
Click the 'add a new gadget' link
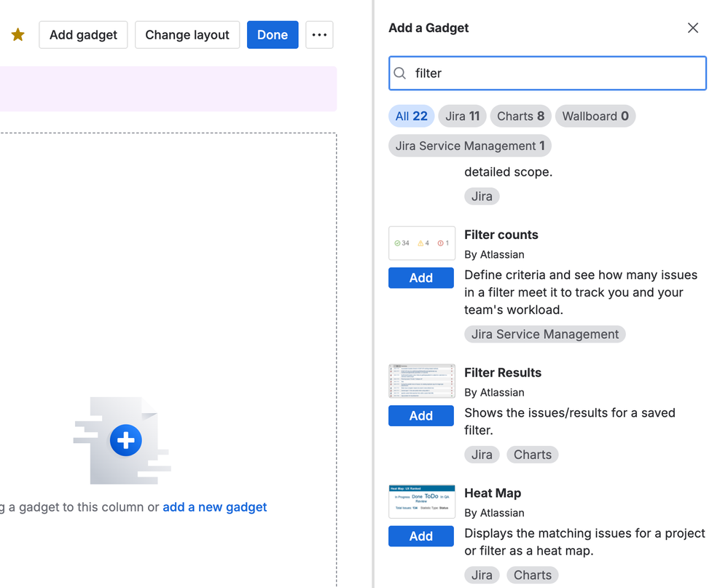[214, 507]
